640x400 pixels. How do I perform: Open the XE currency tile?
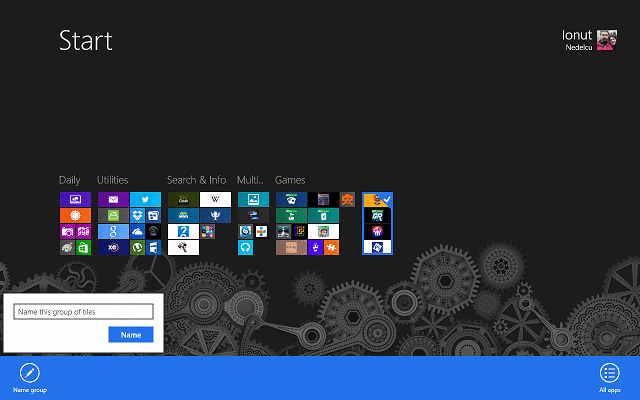[113, 247]
